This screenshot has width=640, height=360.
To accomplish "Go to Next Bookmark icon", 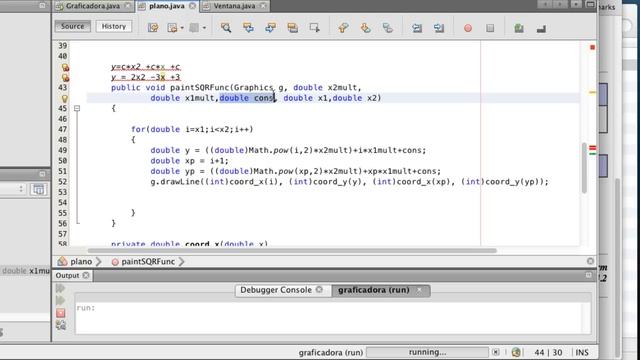I will 365,28.
